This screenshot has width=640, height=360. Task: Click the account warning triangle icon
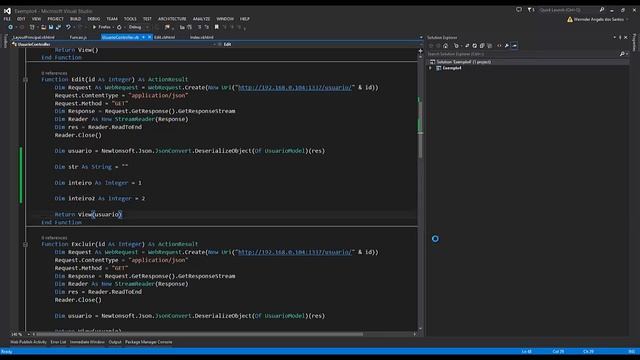[x=570, y=19]
